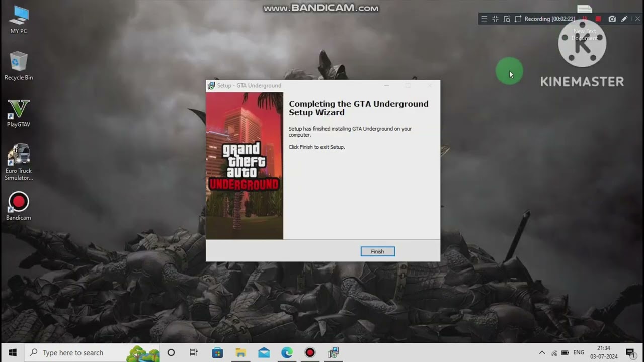The width and height of the screenshot is (644, 362).
Task: Click the search highlights landscape image in search box
Action: (142, 353)
